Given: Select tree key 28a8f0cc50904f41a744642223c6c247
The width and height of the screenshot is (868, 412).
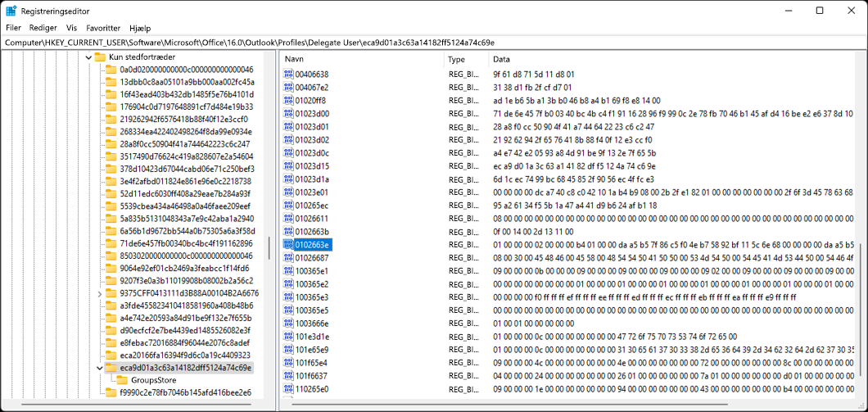Looking at the screenshot, I should pos(185,144).
